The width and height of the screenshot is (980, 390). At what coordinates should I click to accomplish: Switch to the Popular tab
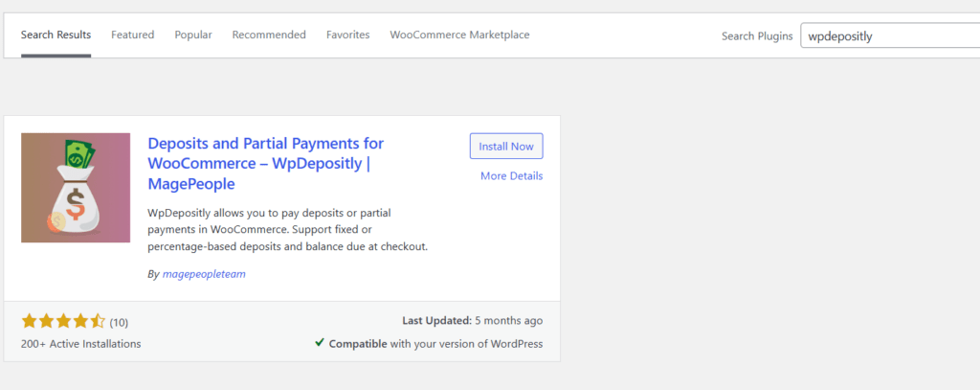[x=193, y=35]
